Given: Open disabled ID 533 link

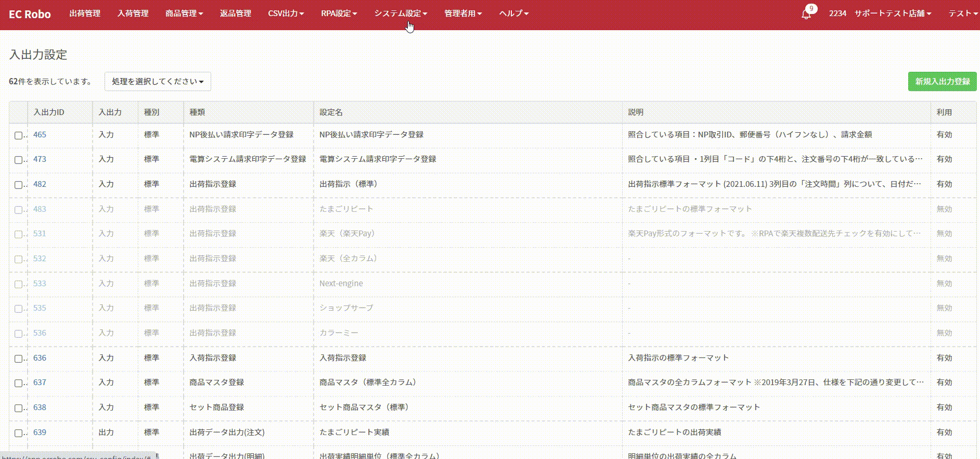Looking at the screenshot, I should [40, 284].
